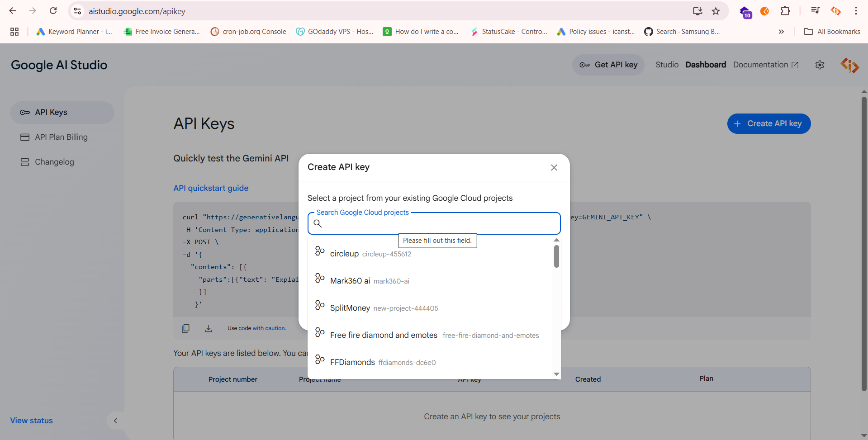
Task: Open Search Samsung GitHub bookmark
Action: (x=682, y=32)
